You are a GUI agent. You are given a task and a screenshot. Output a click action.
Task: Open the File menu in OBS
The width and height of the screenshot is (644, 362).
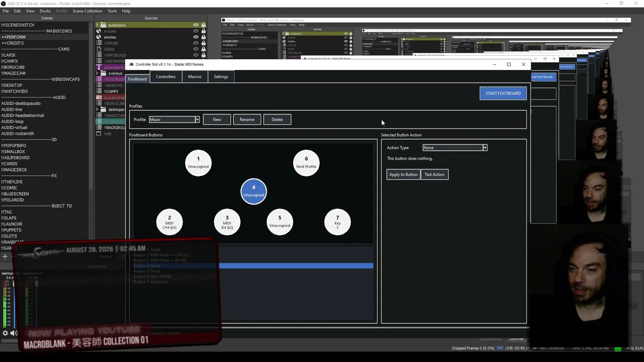click(6, 11)
